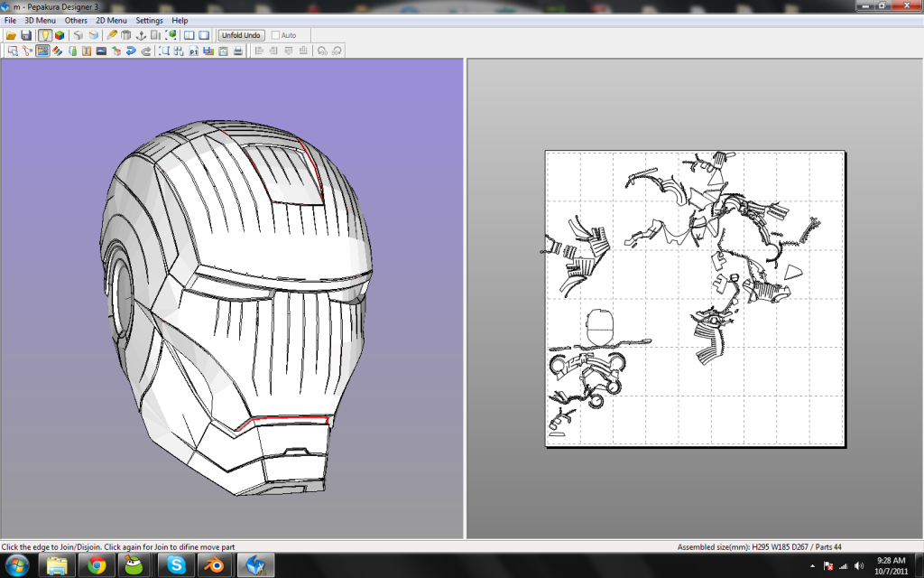Click the 'Assembled size(mm)' status bar text

(759, 546)
